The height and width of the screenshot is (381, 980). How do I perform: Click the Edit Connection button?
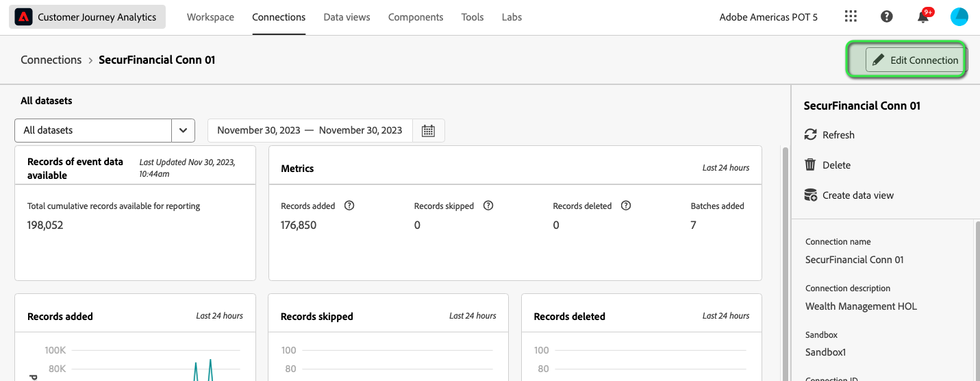point(916,60)
